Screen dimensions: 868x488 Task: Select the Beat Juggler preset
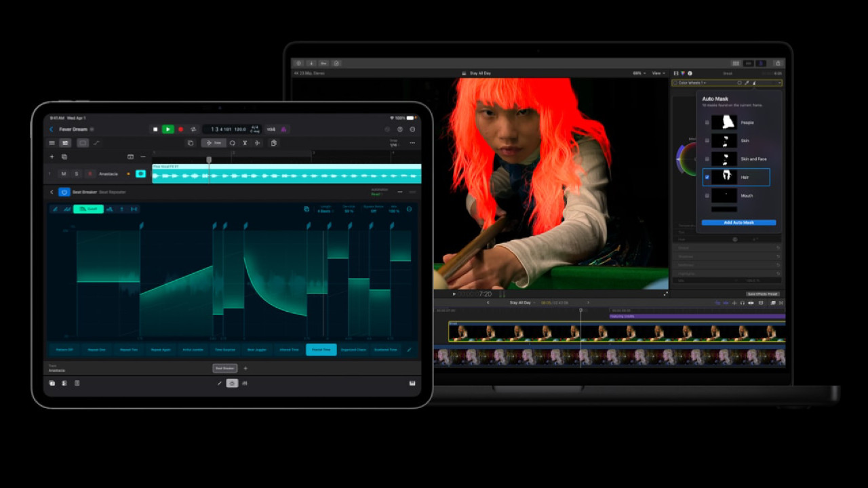(x=257, y=350)
